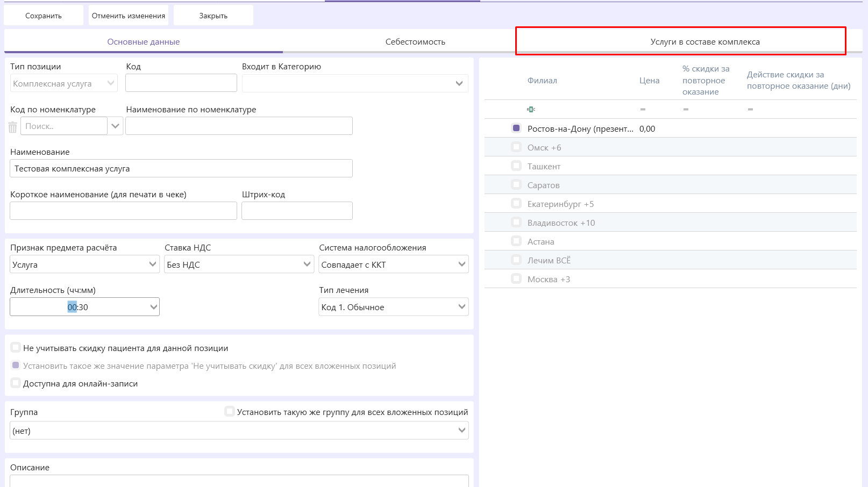Click the trash icon beside nomenclature code
Viewport: 868px width, 487px height.
click(x=13, y=127)
